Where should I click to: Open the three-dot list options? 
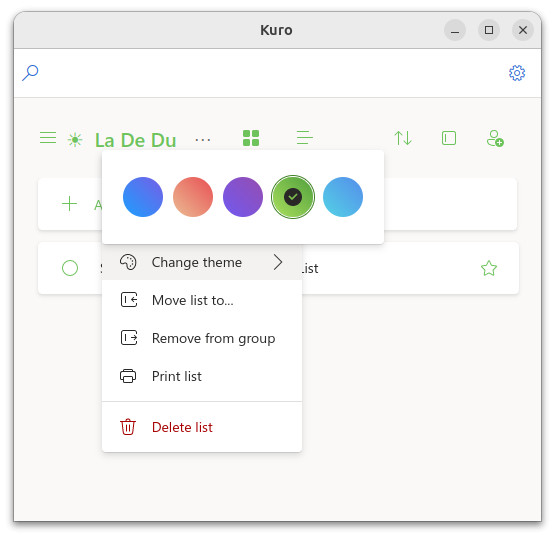pyautogui.click(x=202, y=140)
